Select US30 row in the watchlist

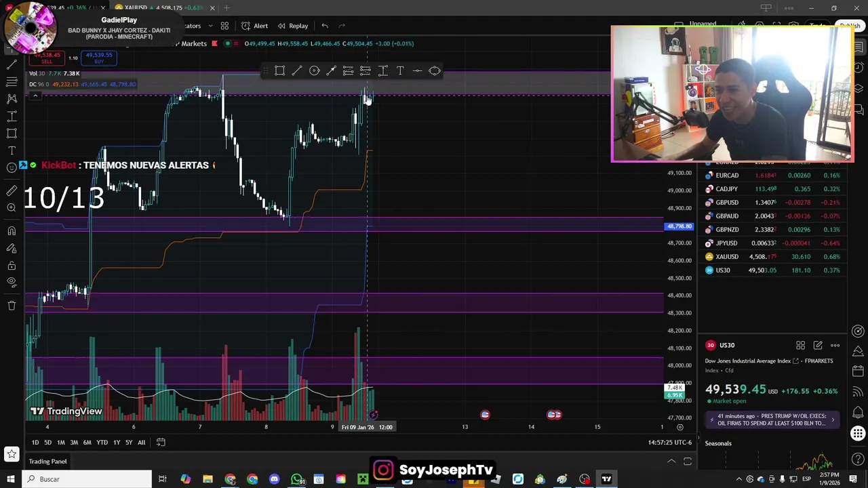(x=774, y=270)
